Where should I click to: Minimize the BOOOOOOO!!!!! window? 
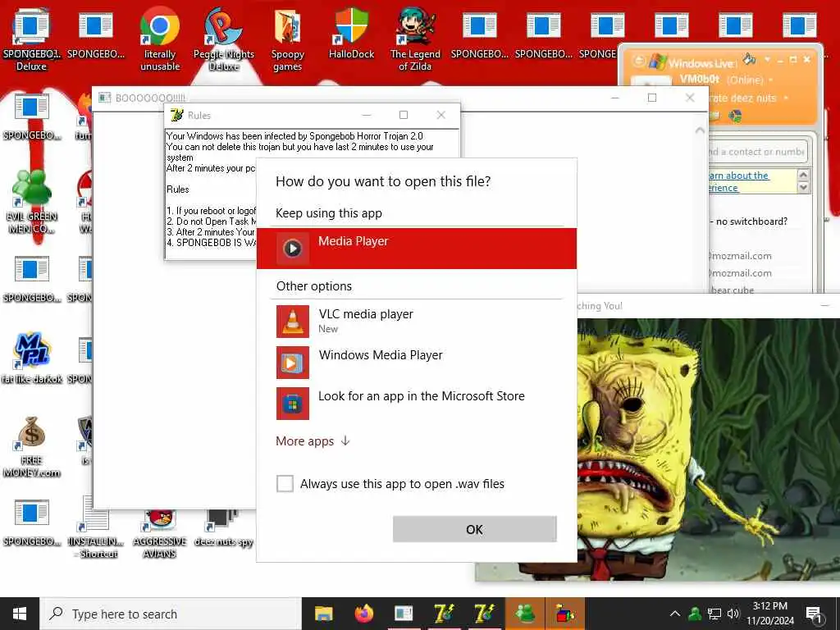(615, 98)
